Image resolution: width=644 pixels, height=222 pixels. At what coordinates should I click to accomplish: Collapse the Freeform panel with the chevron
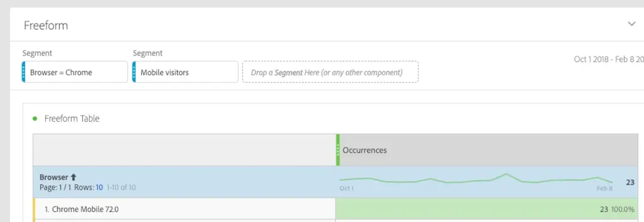tap(631, 24)
